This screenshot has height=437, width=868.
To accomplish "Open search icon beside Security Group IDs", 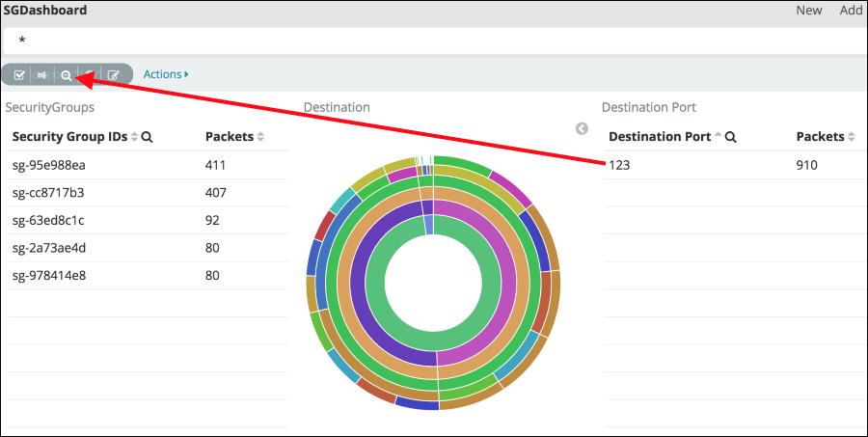I will (x=147, y=137).
